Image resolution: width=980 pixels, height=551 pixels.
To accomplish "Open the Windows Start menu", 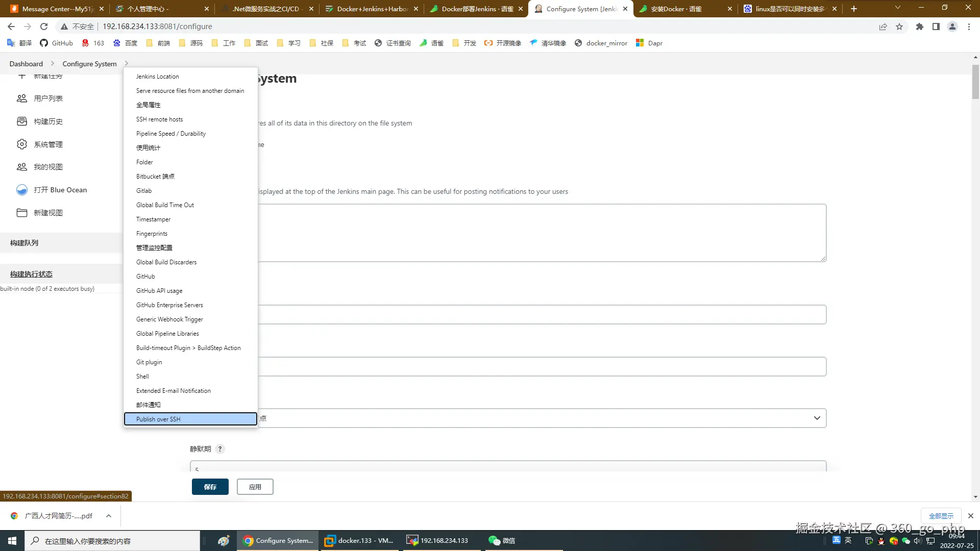I will coord(12,541).
